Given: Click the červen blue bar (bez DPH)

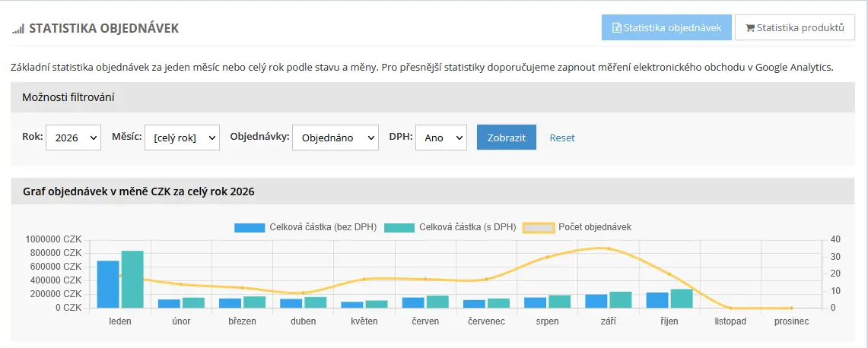Looking at the screenshot, I should pyautogui.click(x=413, y=302).
